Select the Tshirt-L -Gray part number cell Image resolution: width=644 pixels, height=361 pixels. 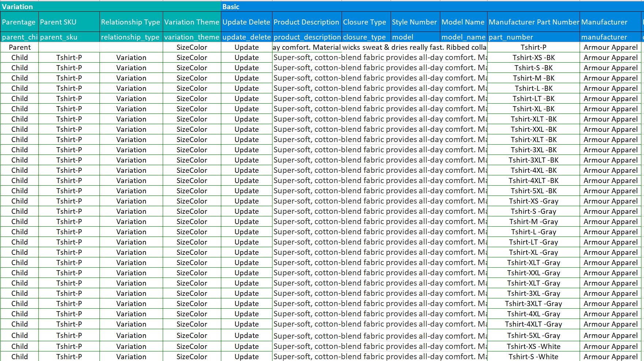534,232
